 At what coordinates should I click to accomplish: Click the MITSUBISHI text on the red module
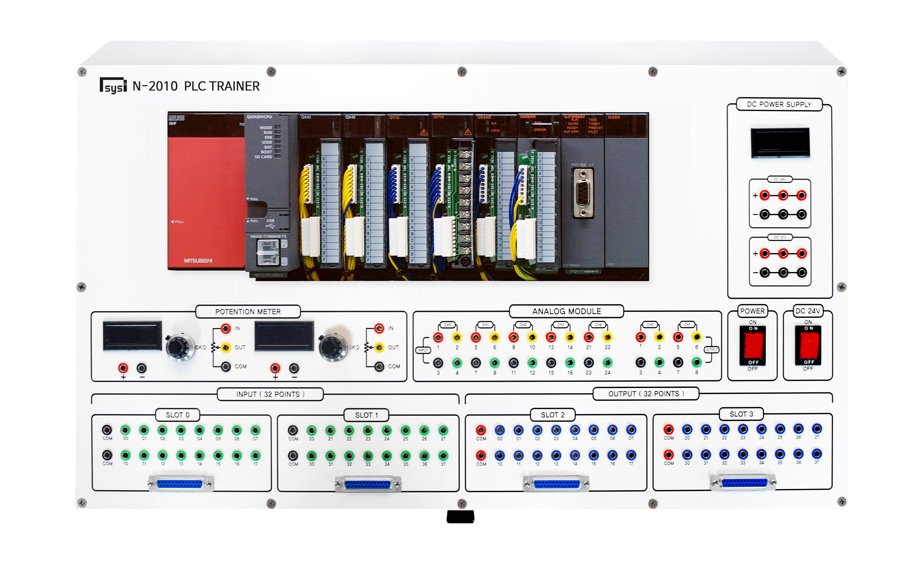[x=198, y=260]
